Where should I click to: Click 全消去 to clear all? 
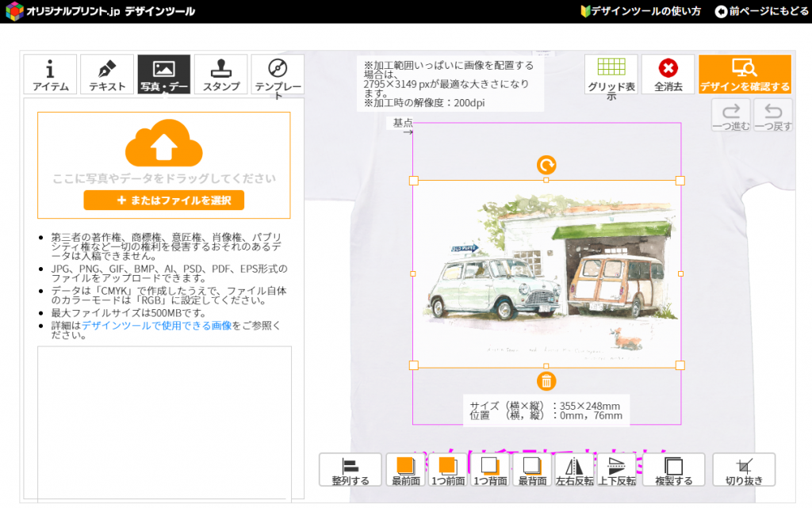click(668, 74)
